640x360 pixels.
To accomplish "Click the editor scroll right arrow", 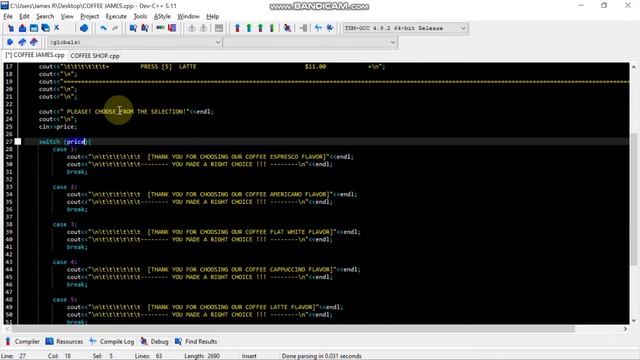I will tap(625, 329).
